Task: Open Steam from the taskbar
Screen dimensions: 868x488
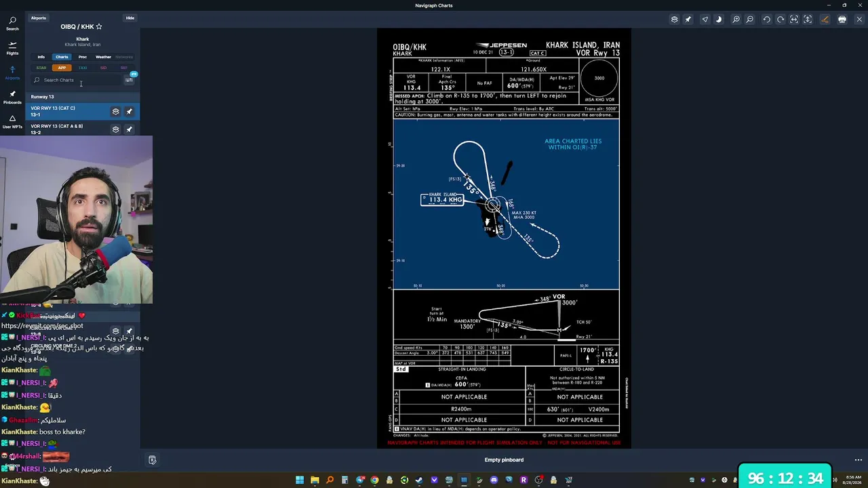Action: 419,480
